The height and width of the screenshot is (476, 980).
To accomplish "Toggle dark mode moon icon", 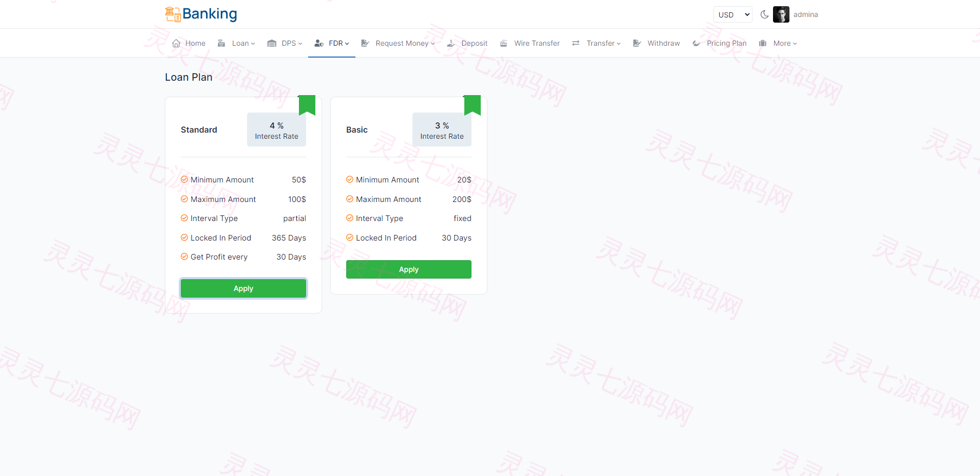I will (x=764, y=14).
